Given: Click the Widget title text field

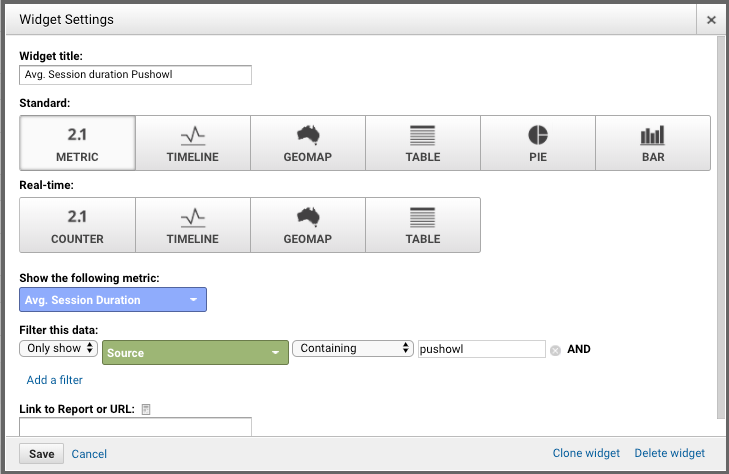Looking at the screenshot, I should pos(135,75).
